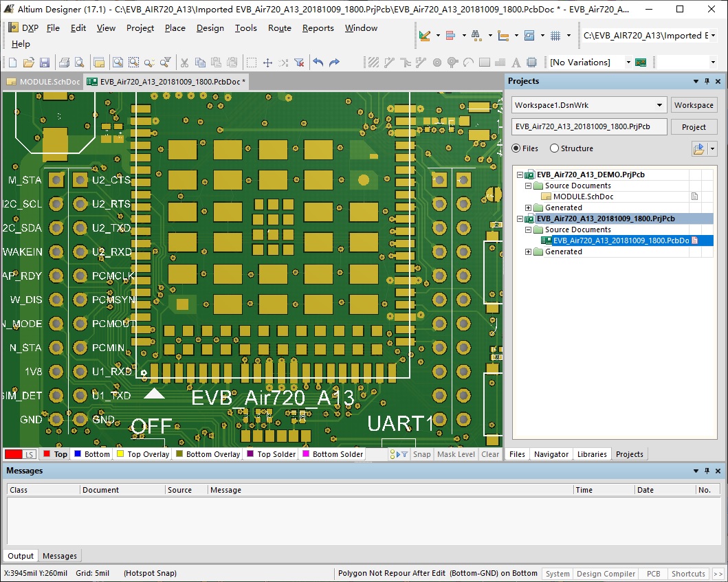Pin the Projects panel with the pushpin icon

point(707,81)
